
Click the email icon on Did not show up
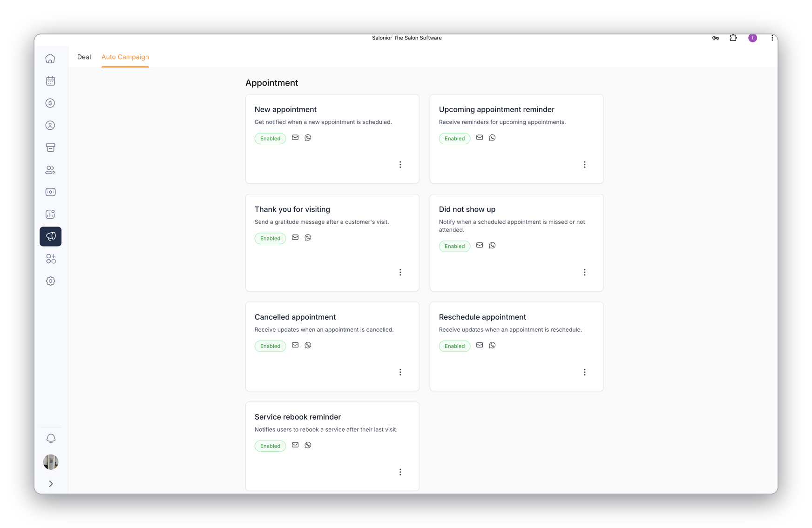[x=480, y=245]
